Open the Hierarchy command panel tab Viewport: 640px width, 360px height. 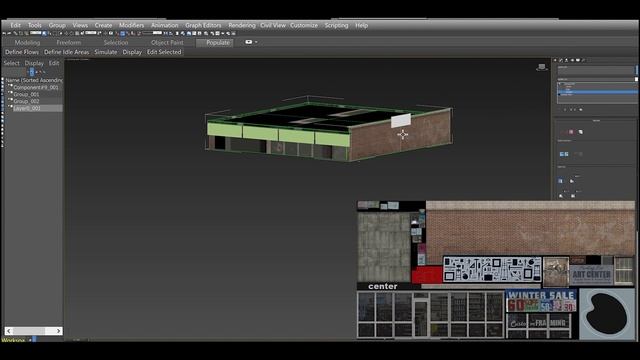(567, 60)
